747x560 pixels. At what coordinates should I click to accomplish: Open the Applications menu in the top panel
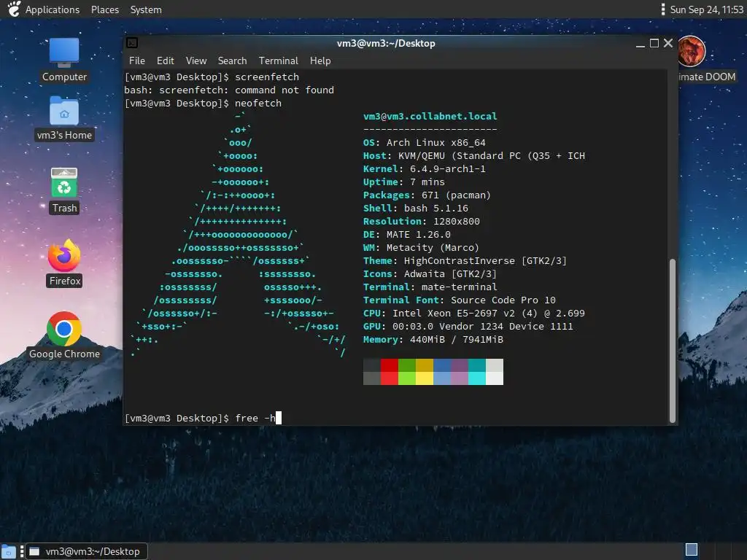point(53,9)
